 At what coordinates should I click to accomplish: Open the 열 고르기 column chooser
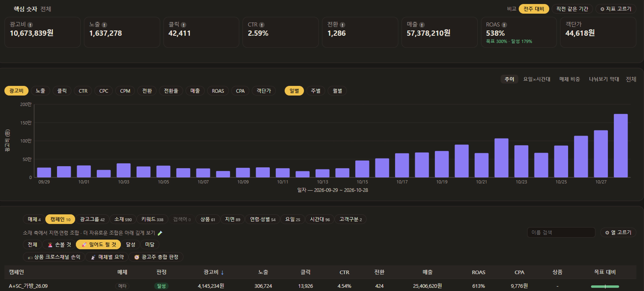pyautogui.click(x=618, y=232)
